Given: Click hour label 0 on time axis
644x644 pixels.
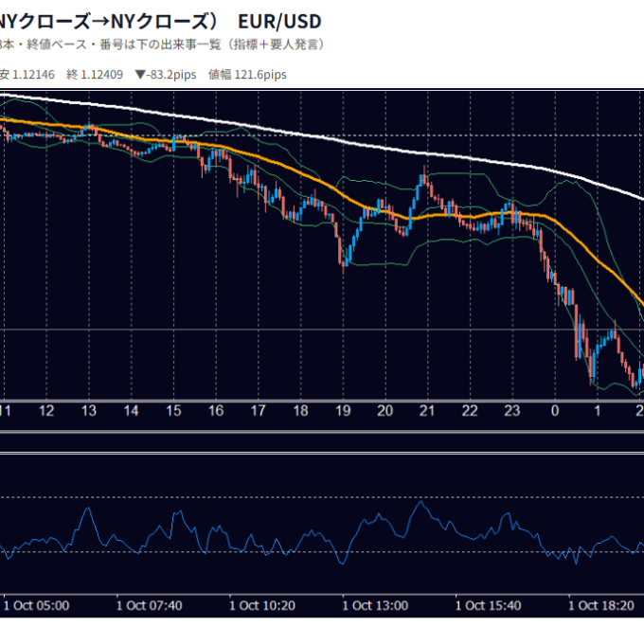Looking at the screenshot, I should pos(555,411).
